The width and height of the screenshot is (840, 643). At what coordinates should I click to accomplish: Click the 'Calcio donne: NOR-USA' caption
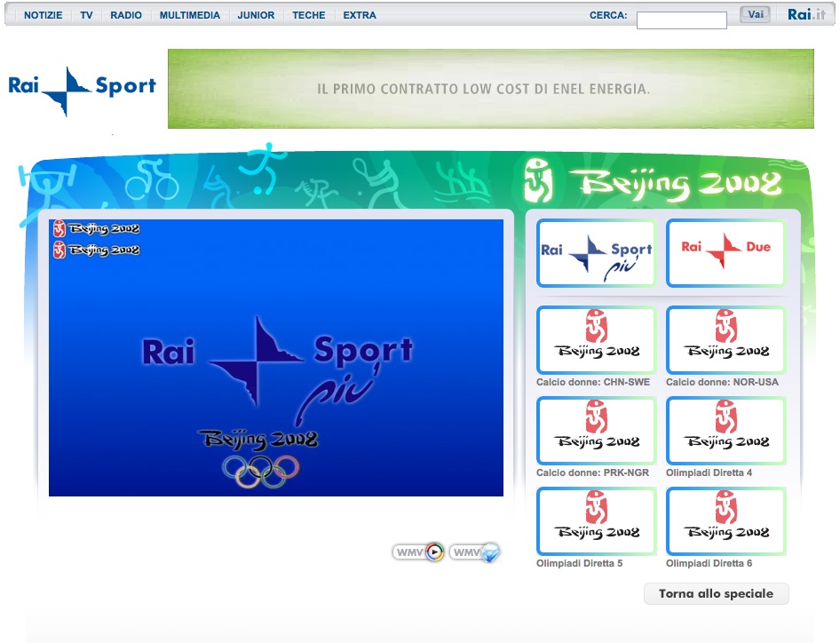pos(722,382)
